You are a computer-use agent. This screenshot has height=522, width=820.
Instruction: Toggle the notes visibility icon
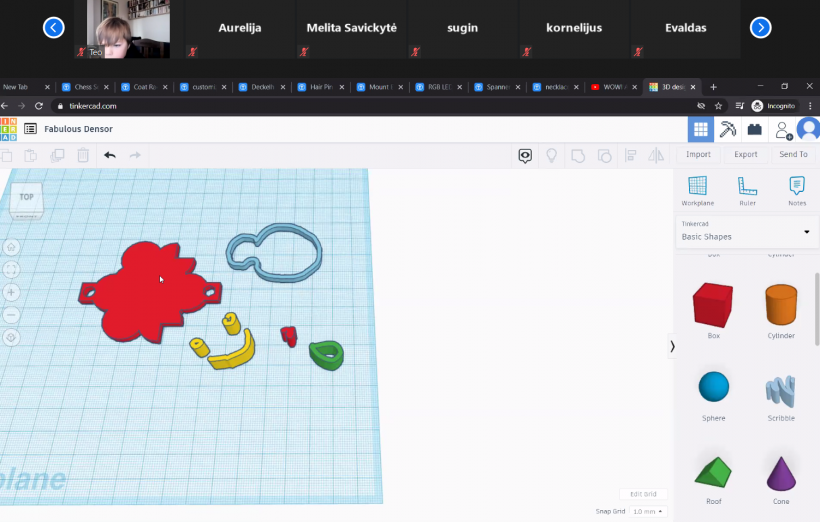(x=525, y=155)
